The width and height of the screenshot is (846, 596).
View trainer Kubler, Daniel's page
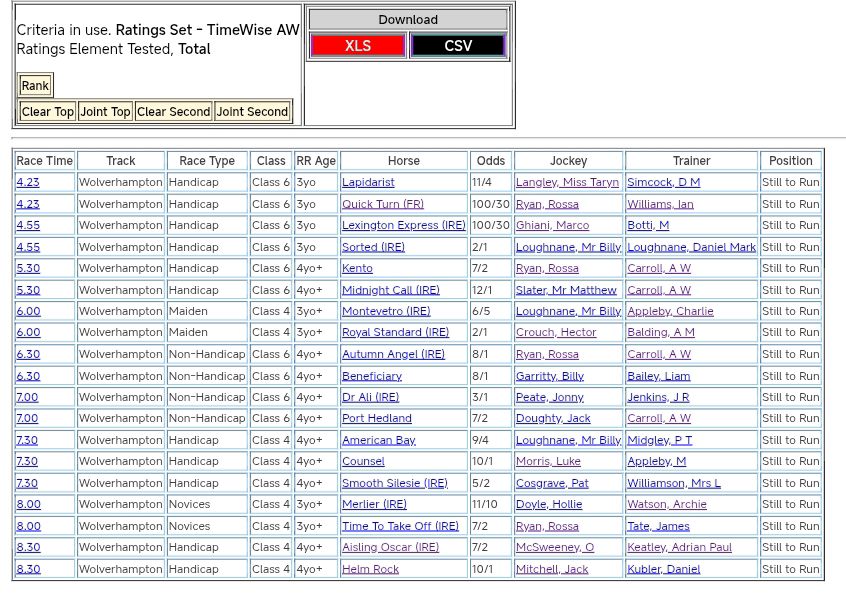(663, 570)
